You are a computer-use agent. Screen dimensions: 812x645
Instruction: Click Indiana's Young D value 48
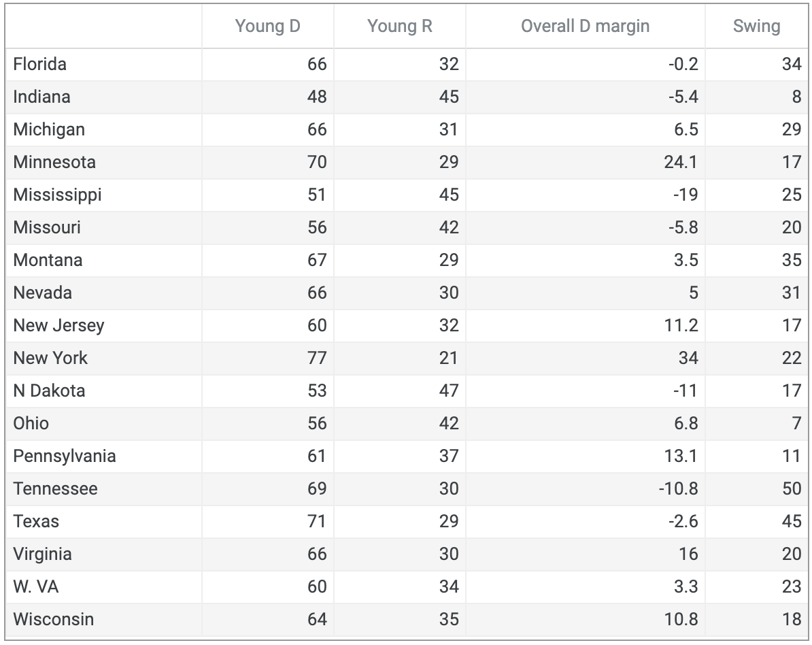[x=317, y=97]
